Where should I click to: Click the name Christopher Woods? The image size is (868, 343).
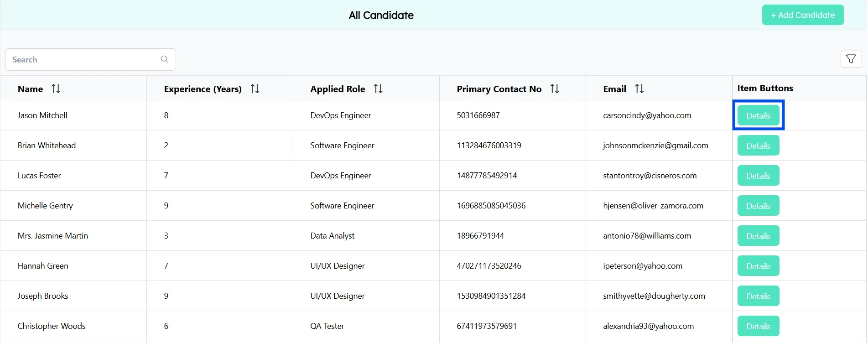point(52,326)
